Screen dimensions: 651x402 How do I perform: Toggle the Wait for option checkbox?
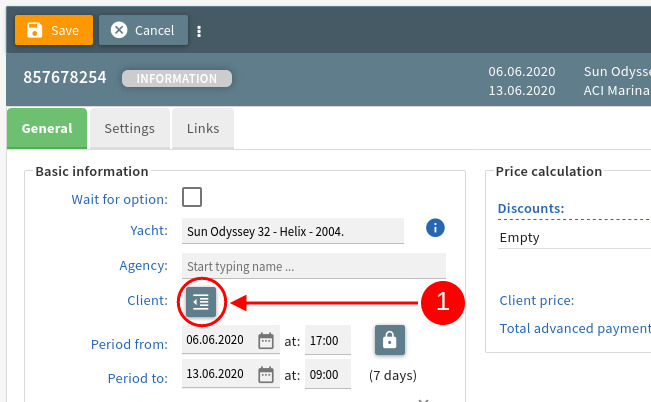[x=192, y=197]
